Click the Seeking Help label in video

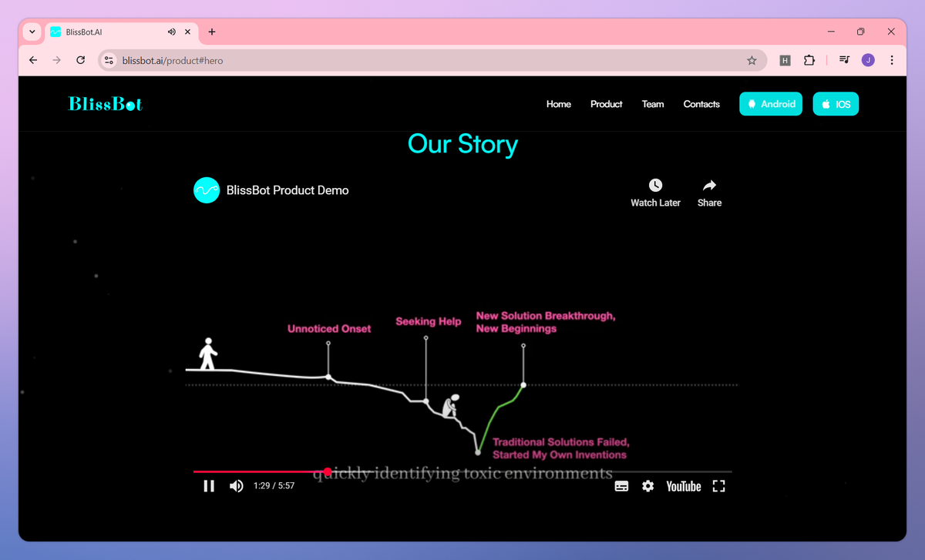coord(429,321)
